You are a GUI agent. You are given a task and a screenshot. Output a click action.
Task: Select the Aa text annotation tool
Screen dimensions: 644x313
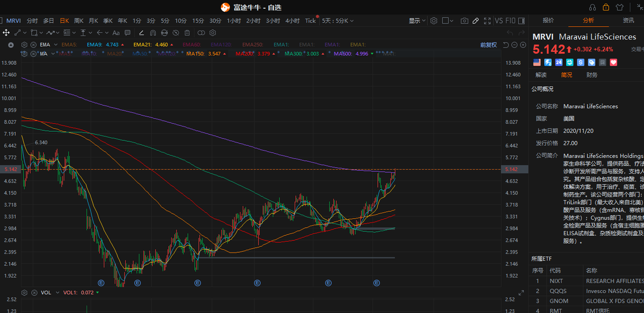point(116,33)
